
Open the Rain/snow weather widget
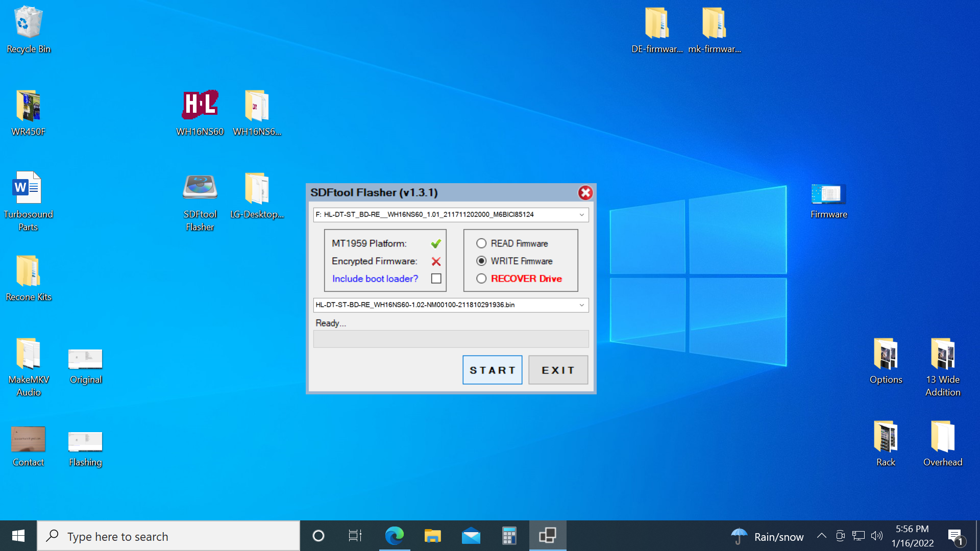[x=767, y=536]
